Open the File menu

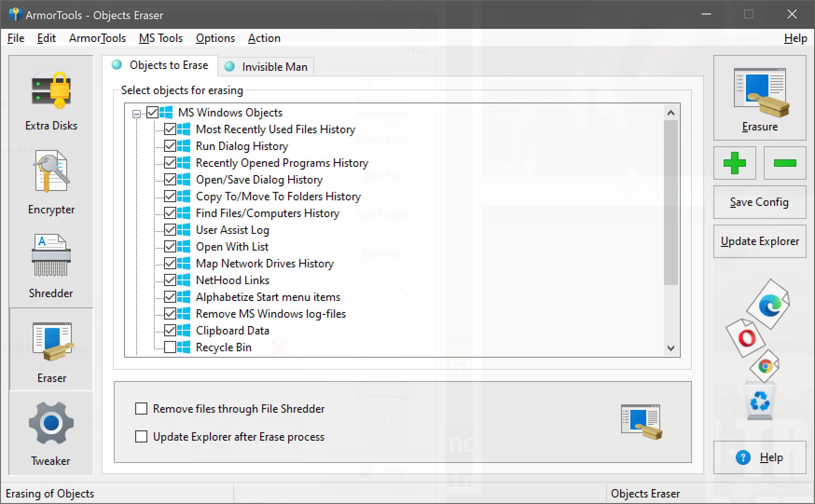click(x=16, y=38)
